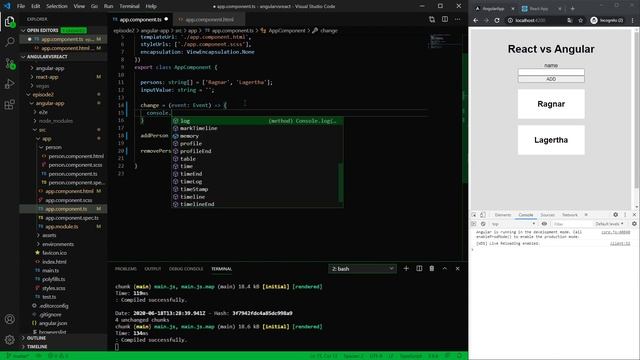
Task: Open the Manage gear menu in VS Code
Action: 10,339
